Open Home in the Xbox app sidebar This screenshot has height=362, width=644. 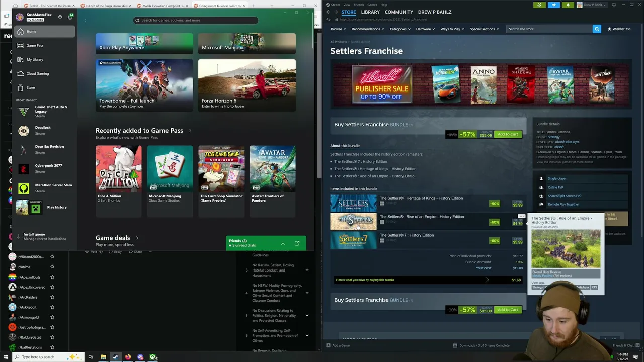tap(45, 32)
